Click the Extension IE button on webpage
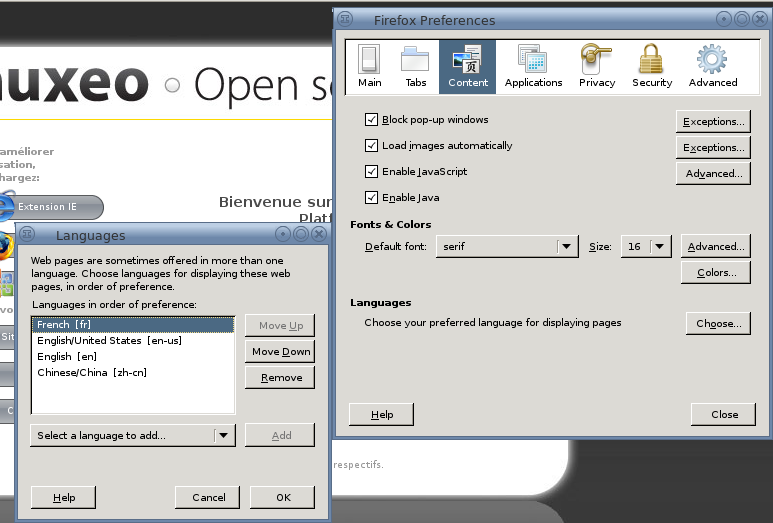This screenshot has width=773, height=523. point(52,207)
